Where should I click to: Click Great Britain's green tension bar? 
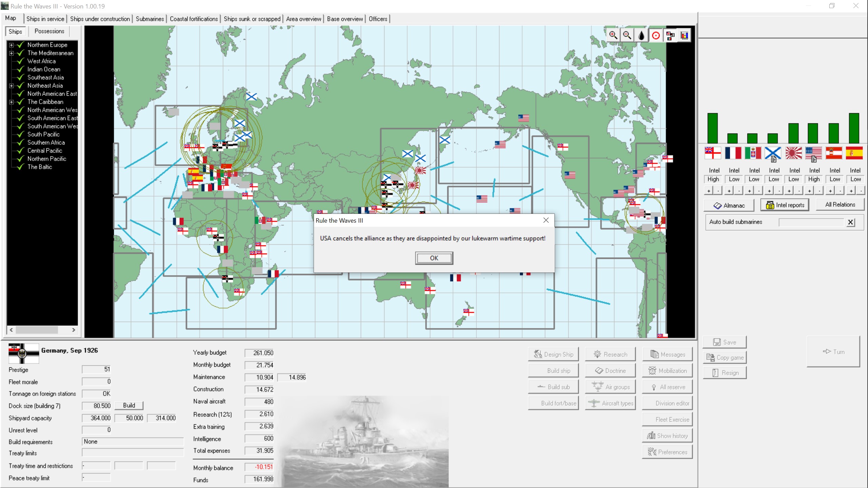tap(712, 128)
